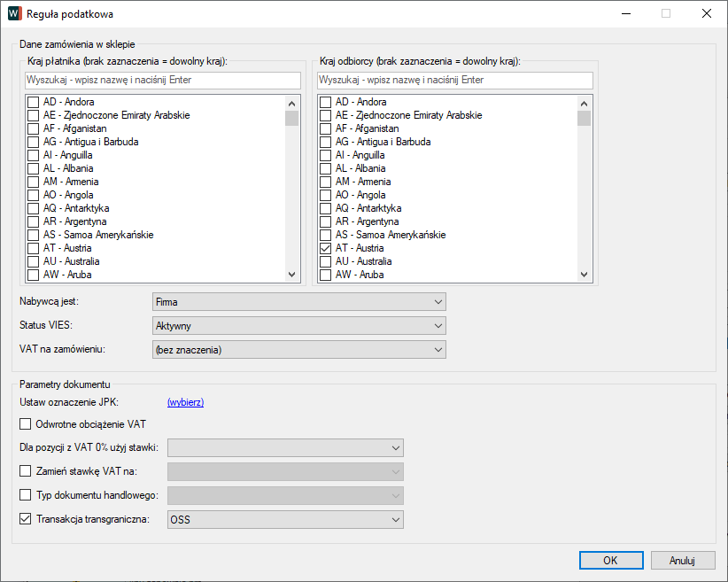This screenshot has width=728, height=582.
Task: Click the app icon in the title bar
Action: pyautogui.click(x=14, y=14)
